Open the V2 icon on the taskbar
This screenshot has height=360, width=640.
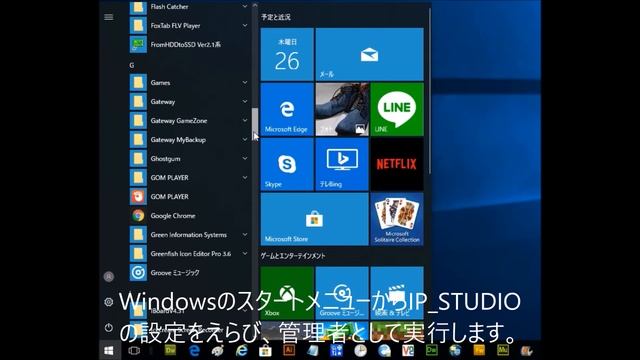coord(408,350)
